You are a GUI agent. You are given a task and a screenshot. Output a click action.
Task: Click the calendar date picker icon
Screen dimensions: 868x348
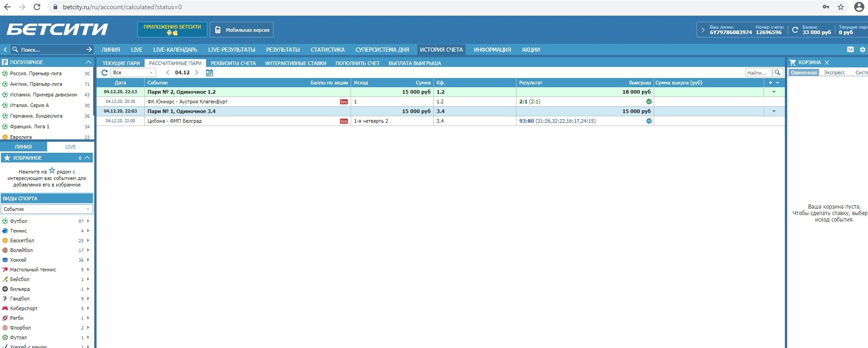pos(209,72)
